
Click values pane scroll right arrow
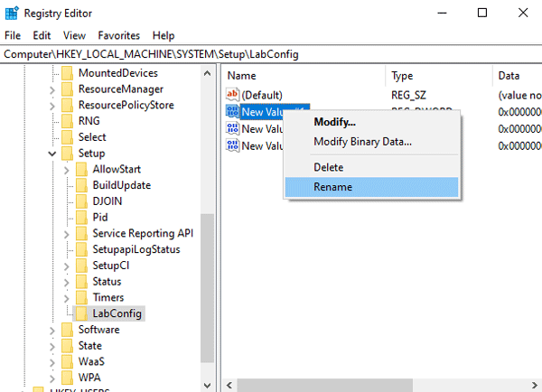[x=535, y=385]
